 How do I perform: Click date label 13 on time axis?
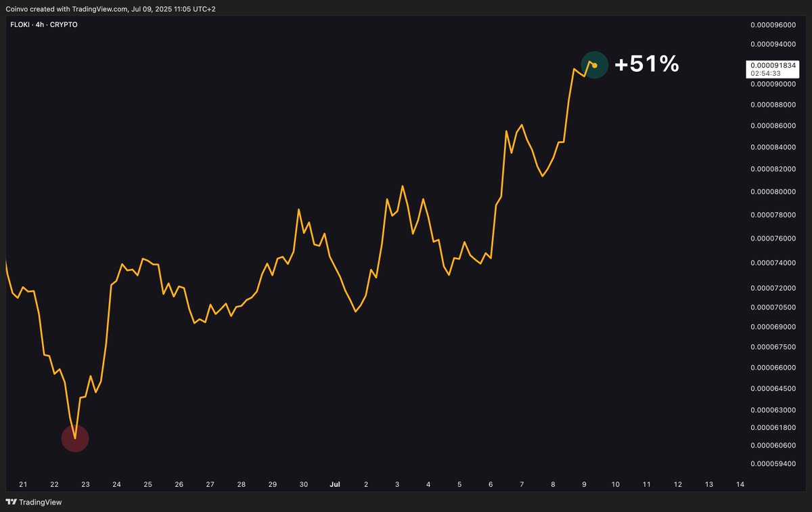pos(708,484)
